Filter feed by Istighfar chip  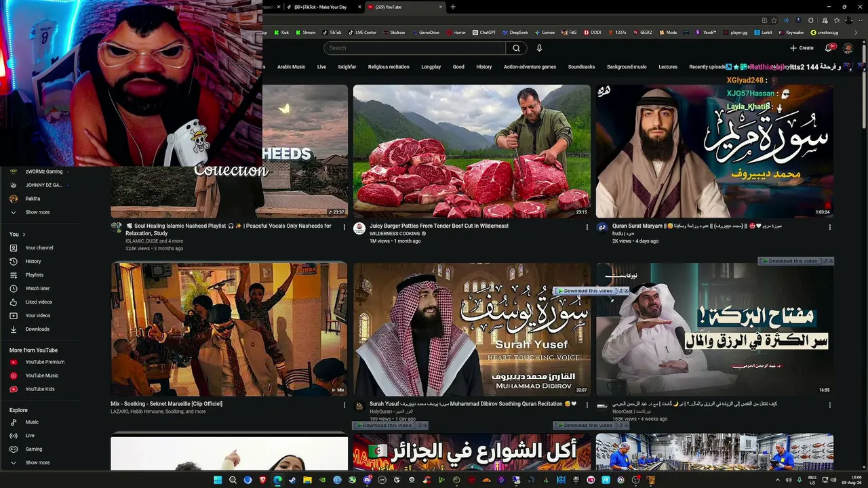tap(347, 67)
